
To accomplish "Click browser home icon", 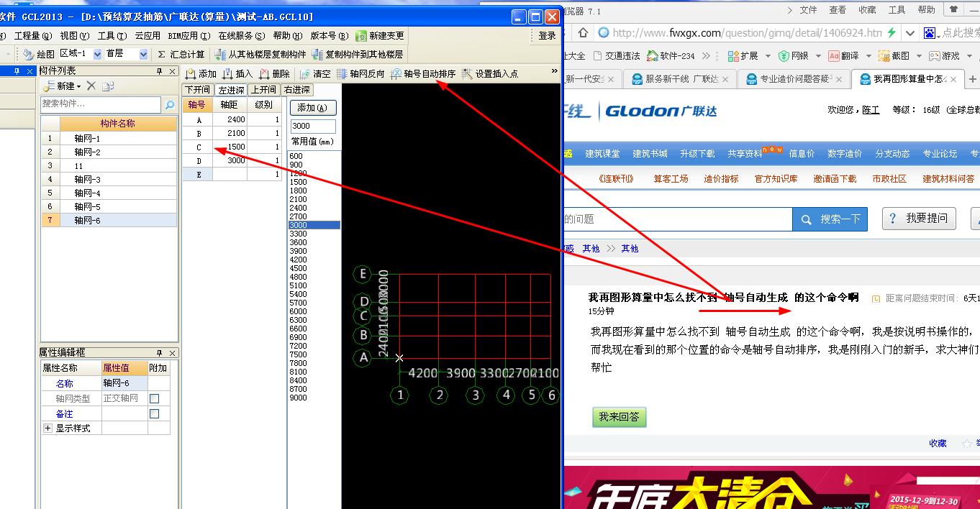I will 583,32.
